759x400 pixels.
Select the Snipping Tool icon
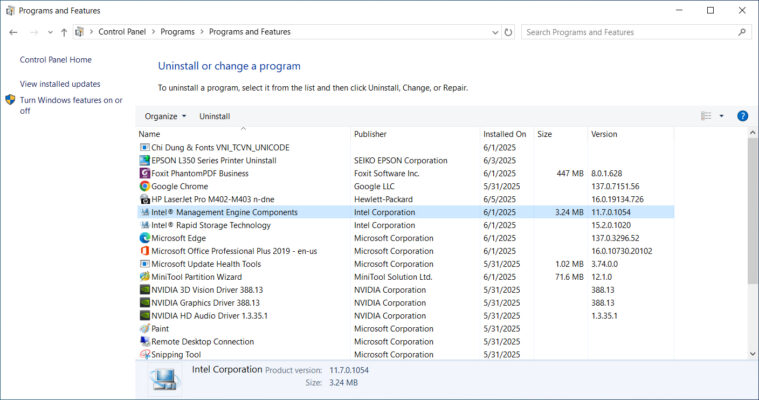[145, 355]
